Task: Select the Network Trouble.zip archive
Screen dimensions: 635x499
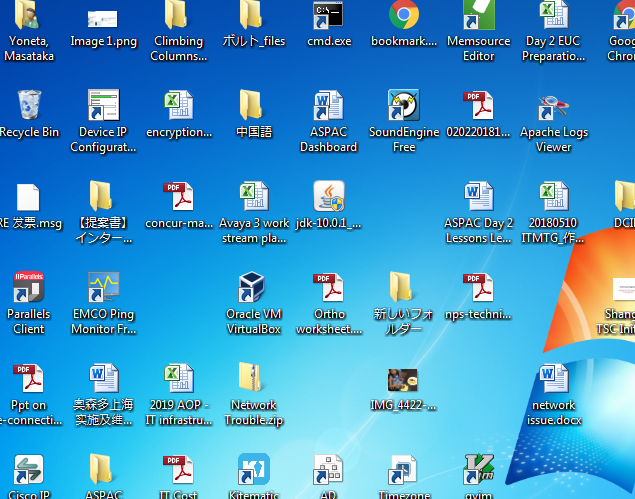Action: click(x=254, y=378)
